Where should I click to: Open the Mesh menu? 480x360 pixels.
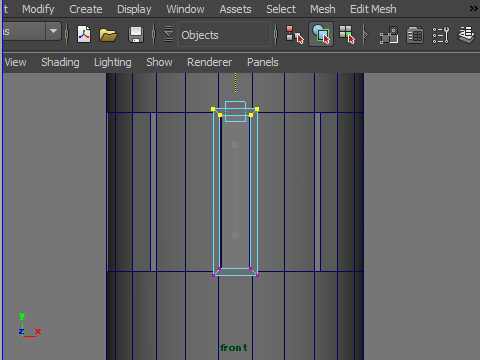(x=322, y=9)
